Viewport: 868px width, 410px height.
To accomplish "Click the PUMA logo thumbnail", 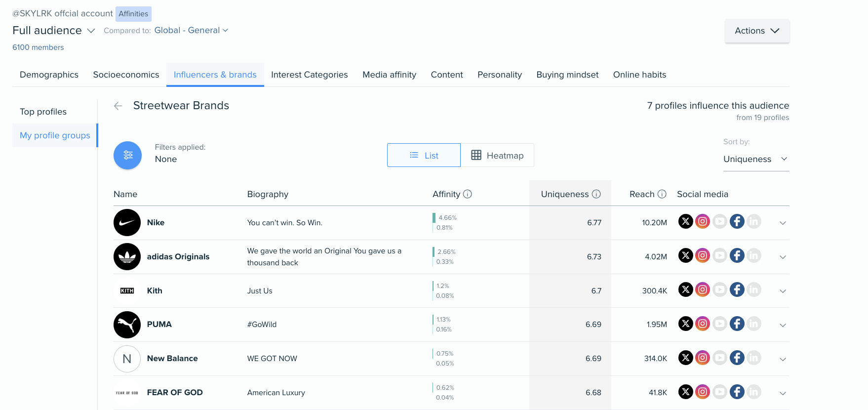I will (127, 325).
